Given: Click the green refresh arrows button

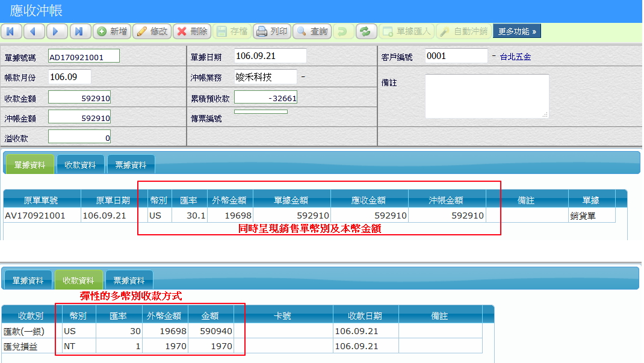Looking at the screenshot, I should (x=366, y=31).
